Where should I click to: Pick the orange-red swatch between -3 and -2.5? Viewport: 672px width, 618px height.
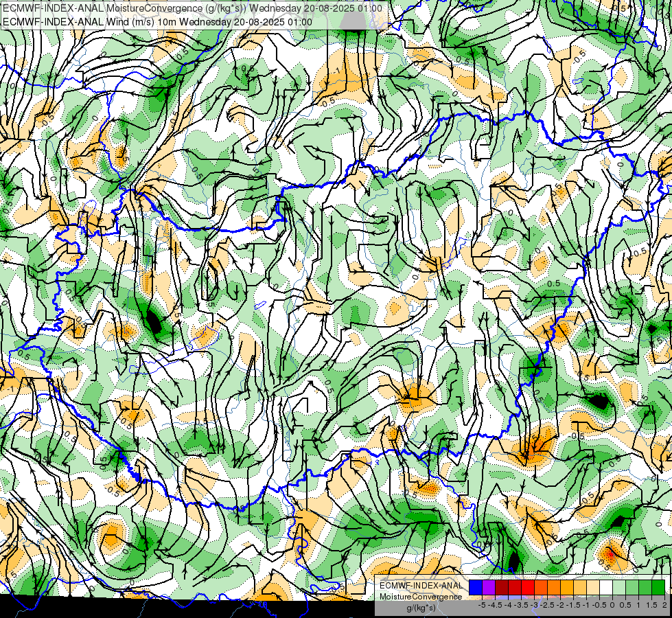point(541,588)
